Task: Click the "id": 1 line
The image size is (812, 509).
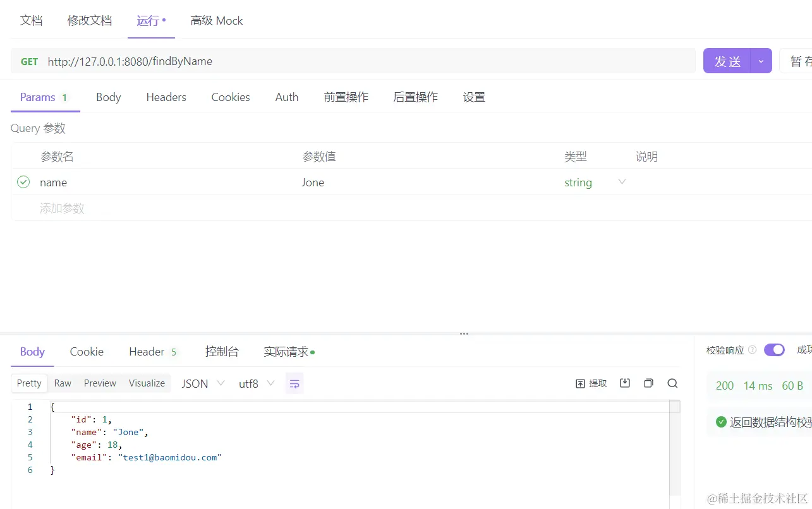Action: tap(91, 419)
